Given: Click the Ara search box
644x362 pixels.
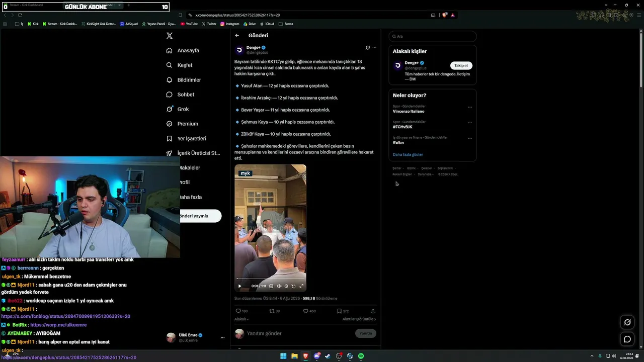Looking at the screenshot, I should tap(433, 36).
